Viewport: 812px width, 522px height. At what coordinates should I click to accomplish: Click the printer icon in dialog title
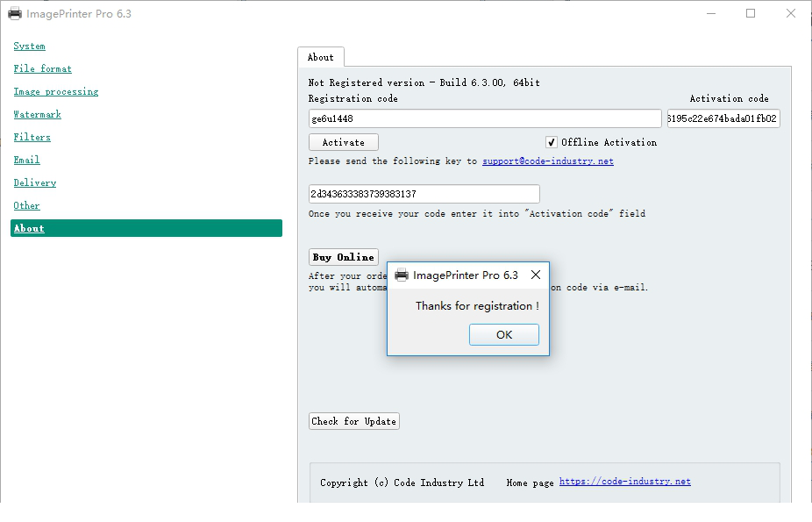402,275
